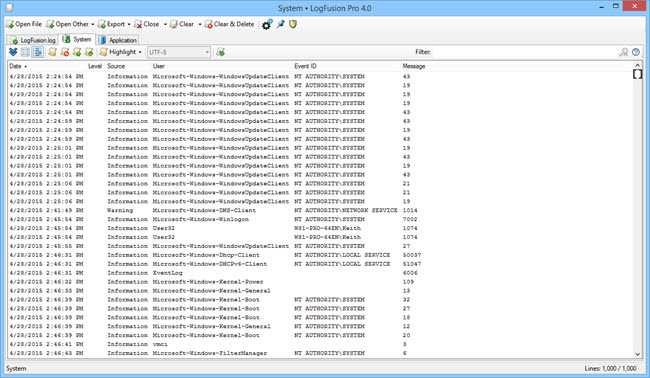Open the UTF-8 encoding combo box
Image resolution: width=650 pixels, height=378 pixels.
point(179,52)
